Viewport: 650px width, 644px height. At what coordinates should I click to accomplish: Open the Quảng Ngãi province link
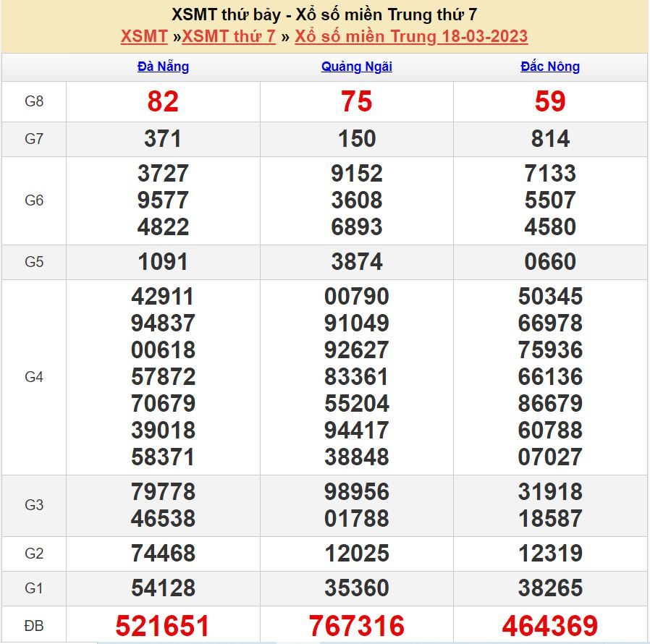click(357, 67)
